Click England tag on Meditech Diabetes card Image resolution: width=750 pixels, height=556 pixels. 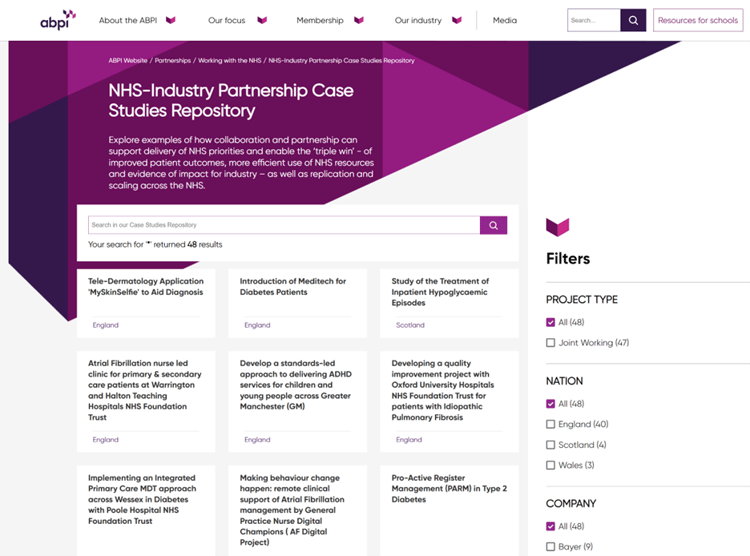click(x=257, y=325)
